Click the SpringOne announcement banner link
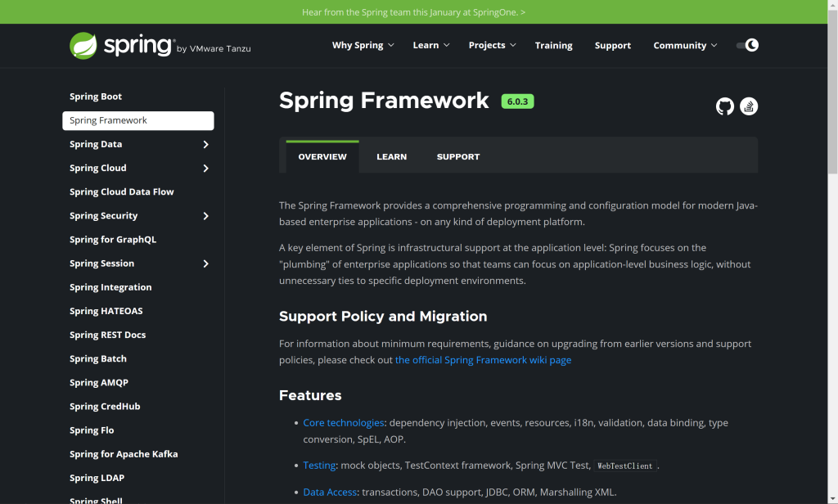Screen dimensions: 838x504 tap(413, 12)
